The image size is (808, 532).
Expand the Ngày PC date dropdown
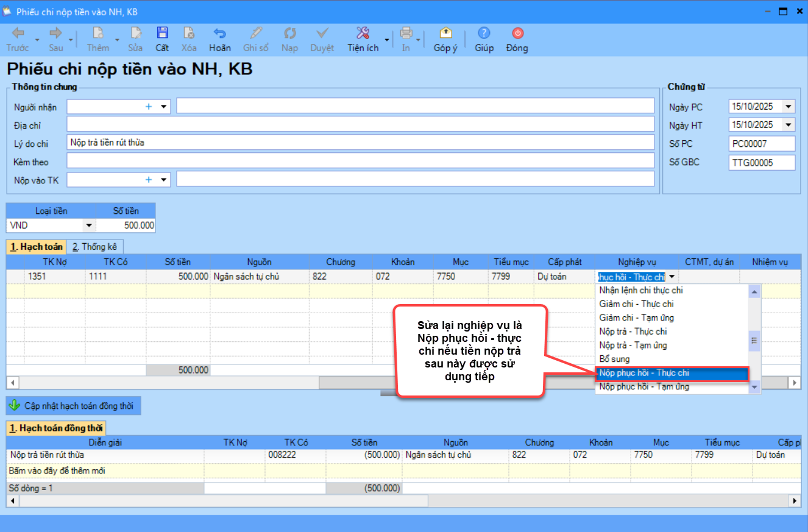[789, 107]
